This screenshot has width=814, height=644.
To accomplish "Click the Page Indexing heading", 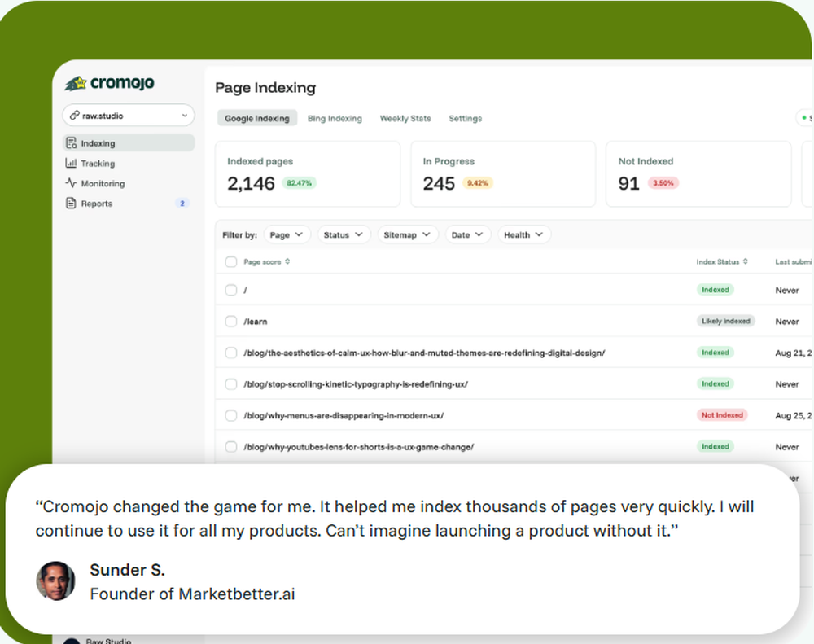I will click(x=265, y=88).
